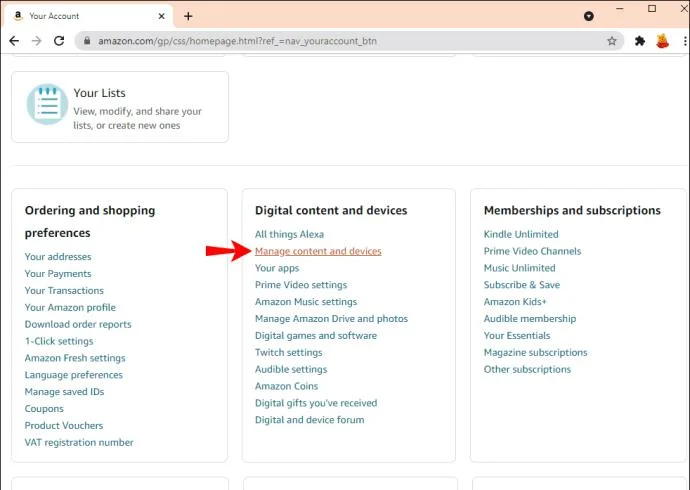This screenshot has width=690, height=490.
Task: Open a new browser tab
Action: (188, 16)
